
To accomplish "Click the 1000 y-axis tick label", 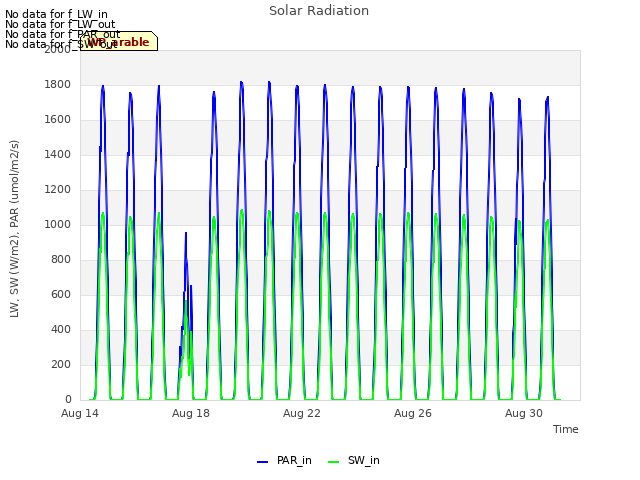I will (x=58, y=224).
